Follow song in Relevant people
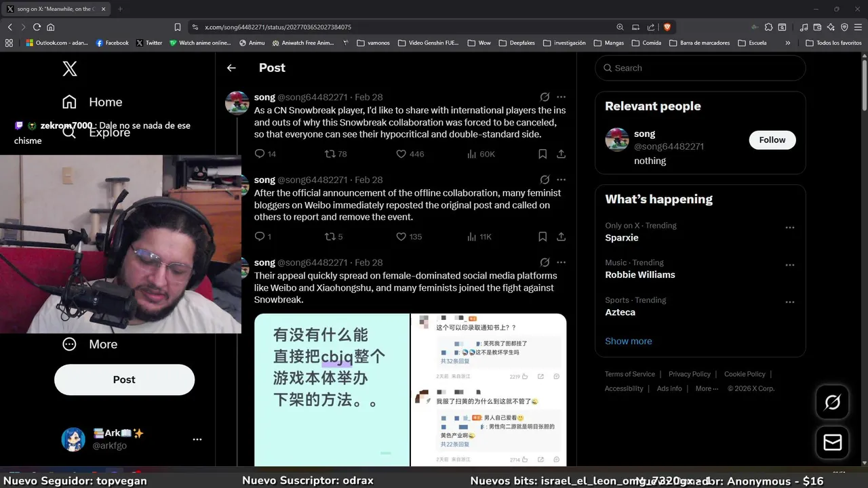 [x=772, y=140]
